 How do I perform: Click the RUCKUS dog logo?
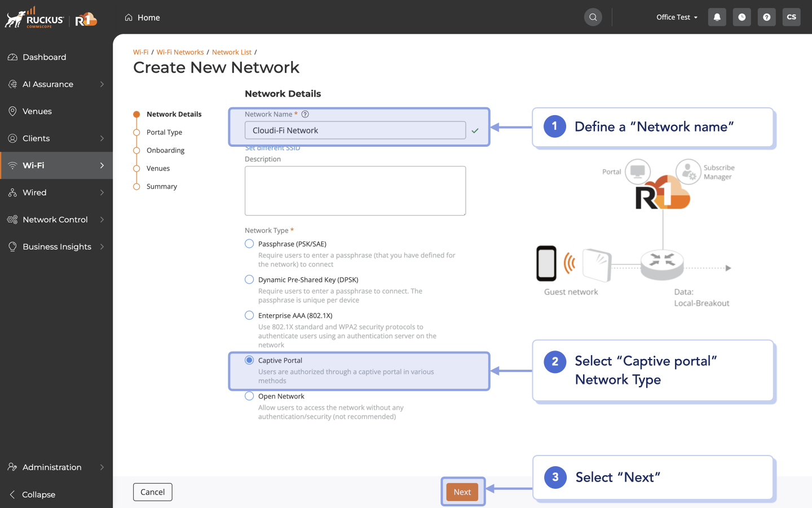point(34,17)
